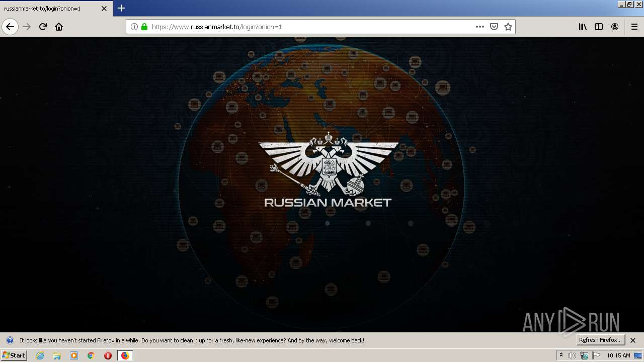Open the Library menu
The width and height of the screenshot is (644, 362).
pos(583,27)
